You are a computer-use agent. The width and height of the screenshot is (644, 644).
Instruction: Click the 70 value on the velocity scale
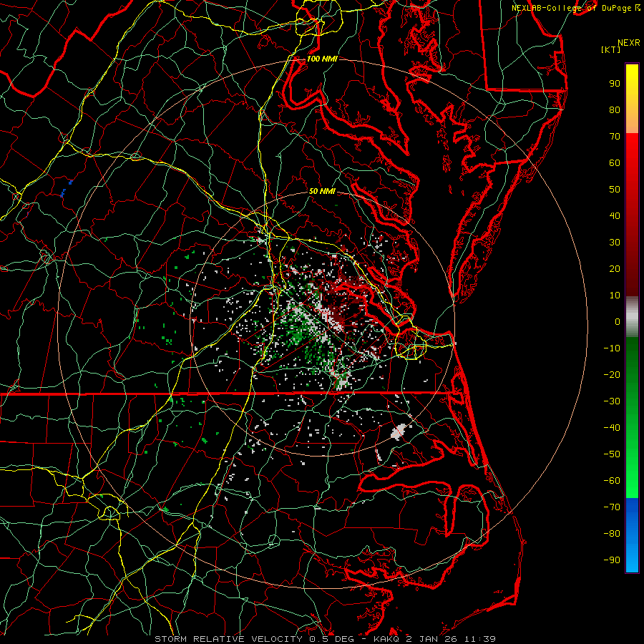(615, 137)
